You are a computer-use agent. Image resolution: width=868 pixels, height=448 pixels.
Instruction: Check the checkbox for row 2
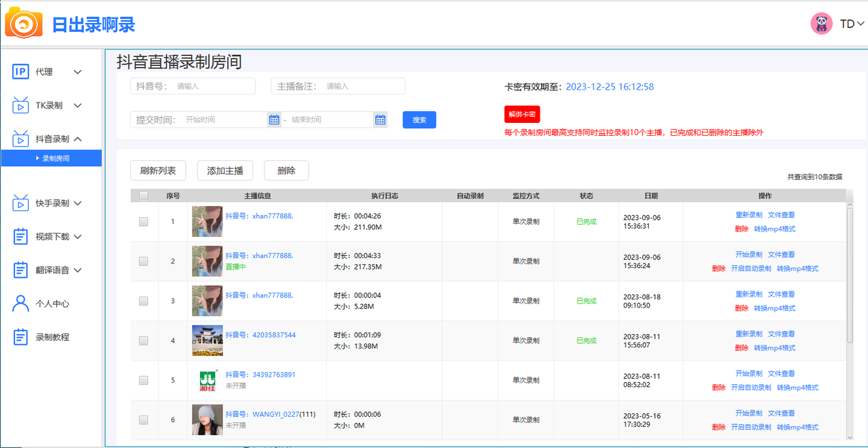pos(143,261)
